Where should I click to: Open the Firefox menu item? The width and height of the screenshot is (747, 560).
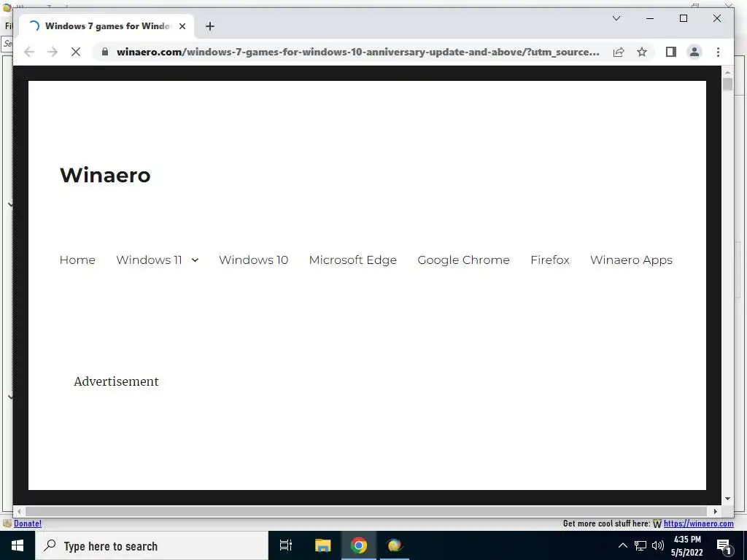(550, 260)
